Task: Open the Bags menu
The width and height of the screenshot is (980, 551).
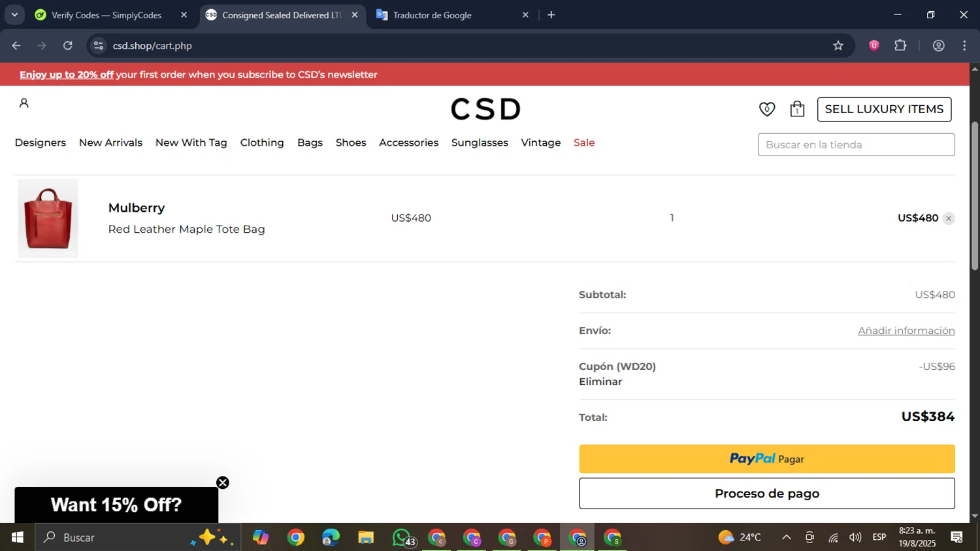Action: [310, 142]
